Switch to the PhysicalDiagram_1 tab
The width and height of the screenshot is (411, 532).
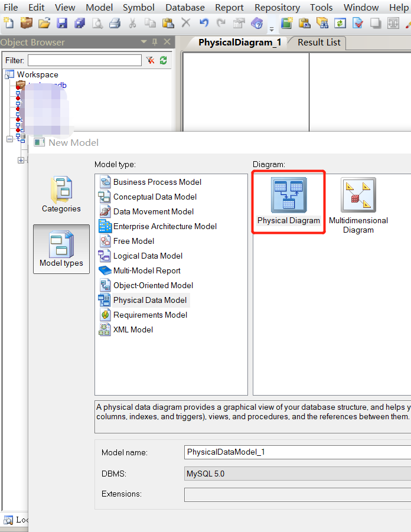pos(240,43)
